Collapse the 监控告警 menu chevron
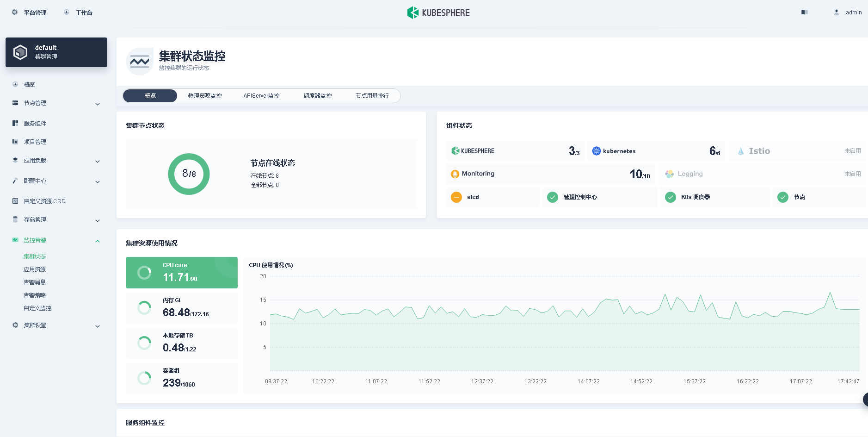868x437 pixels. pos(98,241)
